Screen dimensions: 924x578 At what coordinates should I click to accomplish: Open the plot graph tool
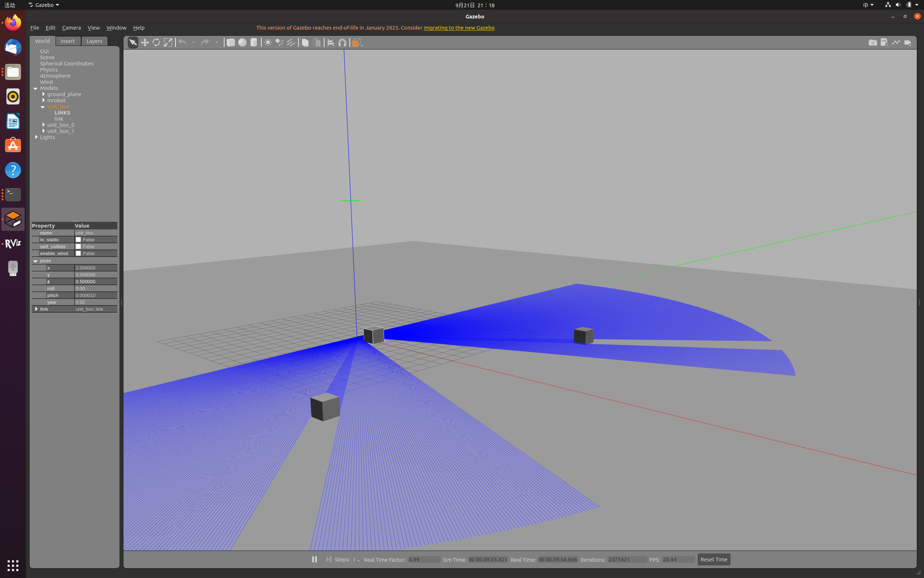tap(896, 42)
